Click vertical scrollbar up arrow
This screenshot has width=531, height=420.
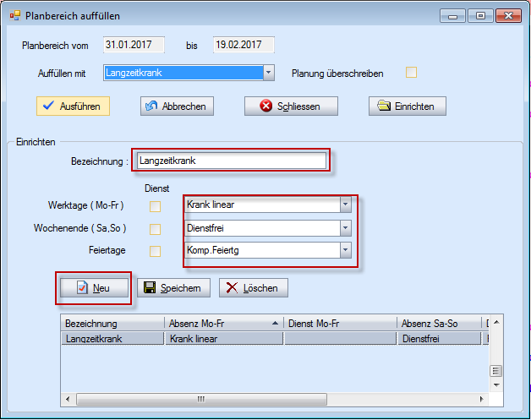(x=496, y=322)
